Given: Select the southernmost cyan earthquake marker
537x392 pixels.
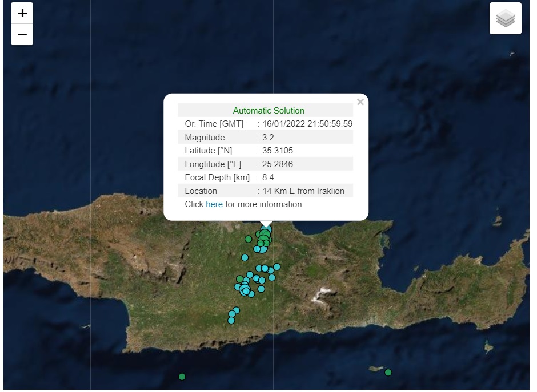Looking at the screenshot, I should tap(231, 321).
